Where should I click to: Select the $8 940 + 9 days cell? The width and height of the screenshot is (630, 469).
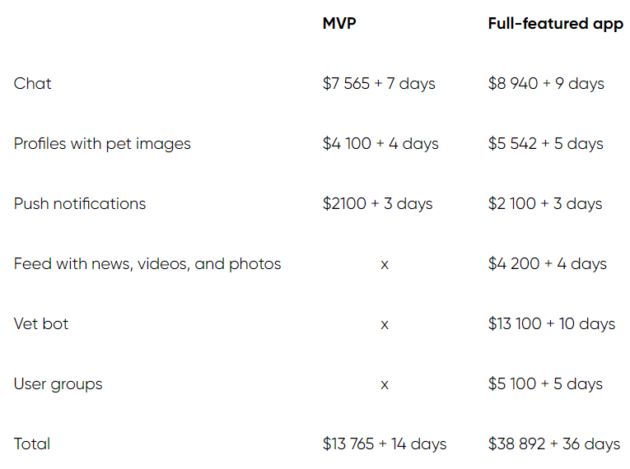(x=546, y=83)
